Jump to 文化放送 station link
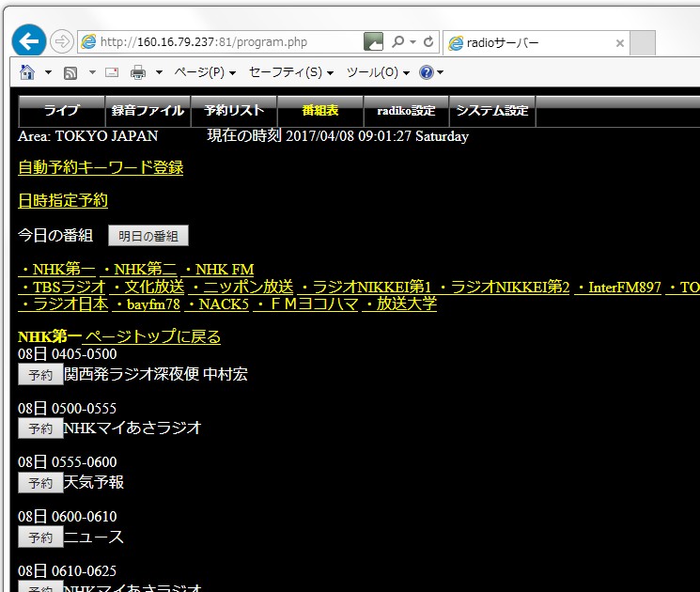The image size is (700, 592). pyautogui.click(x=147, y=287)
